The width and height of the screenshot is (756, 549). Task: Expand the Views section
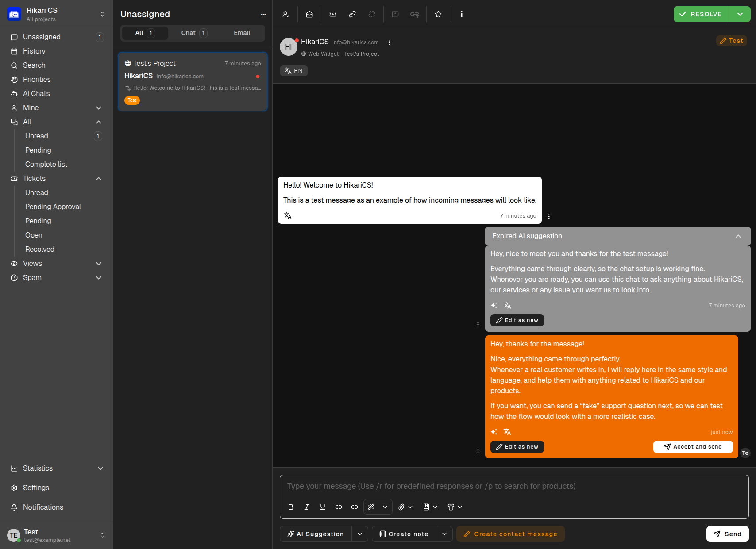click(x=57, y=264)
